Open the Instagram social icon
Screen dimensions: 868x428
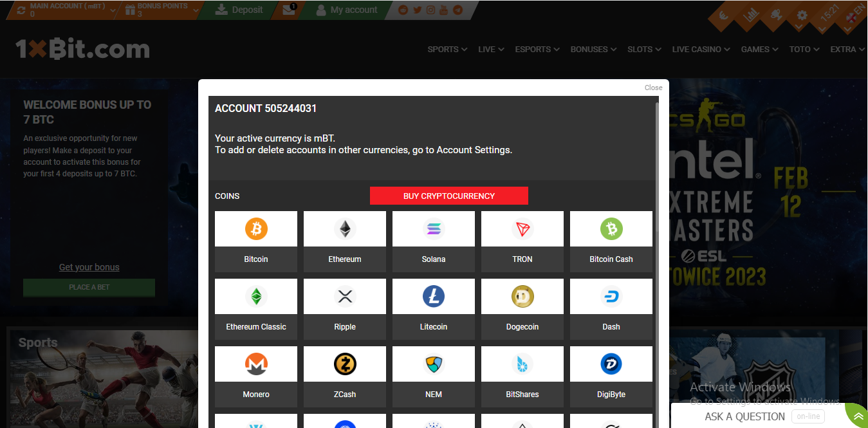pos(432,10)
